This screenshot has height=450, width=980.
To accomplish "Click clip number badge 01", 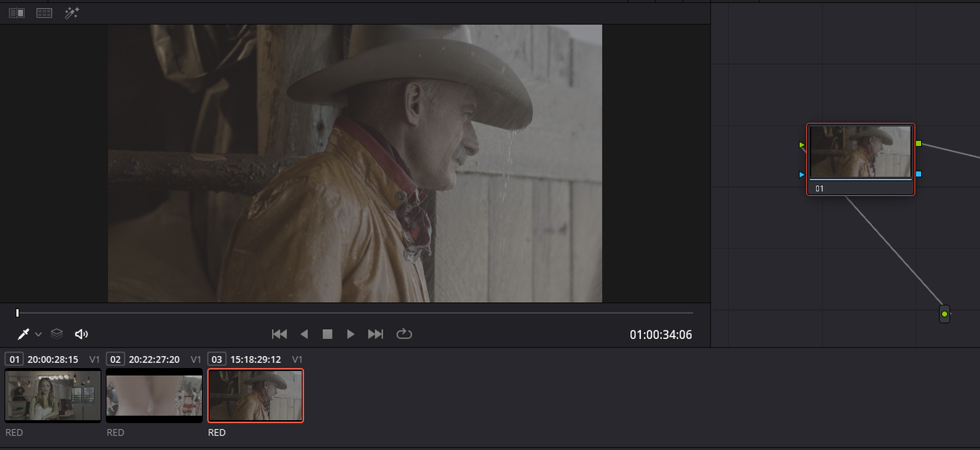I will tap(13, 359).
